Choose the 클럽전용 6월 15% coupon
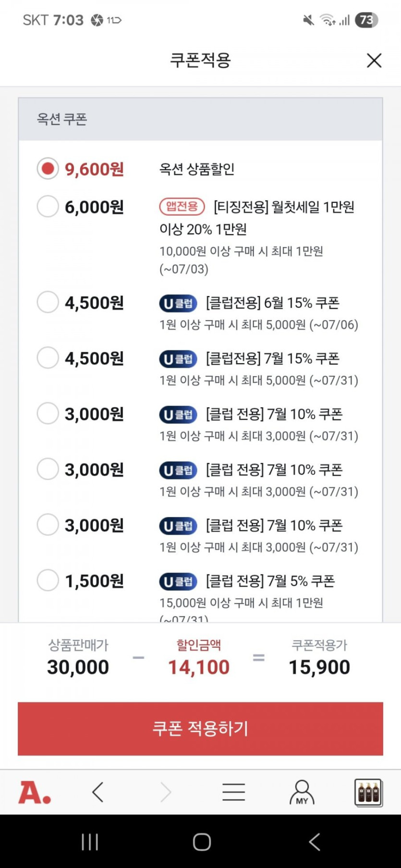The height and width of the screenshot is (868, 401). tap(48, 303)
